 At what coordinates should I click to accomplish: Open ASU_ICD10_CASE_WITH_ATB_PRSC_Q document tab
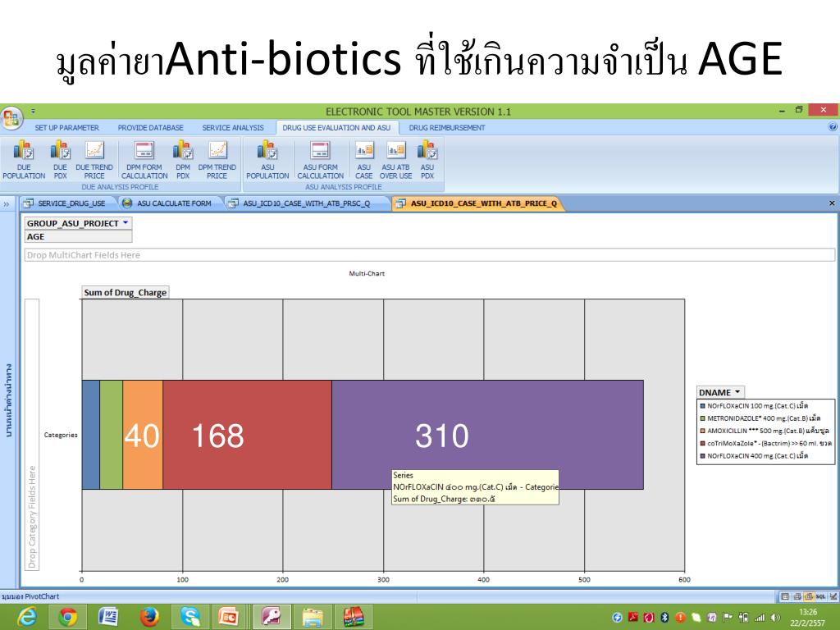(304, 203)
